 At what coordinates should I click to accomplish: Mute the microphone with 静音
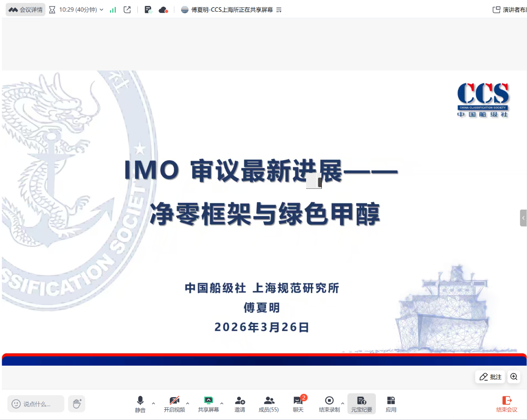(x=140, y=404)
